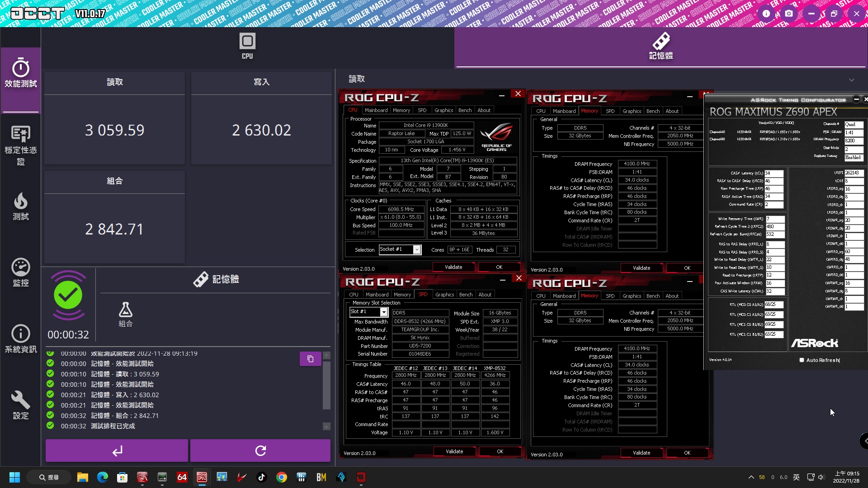Open Memory tab in the CPU-Z processor window
Viewport: 868px width, 488px height.
pyautogui.click(x=401, y=110)
